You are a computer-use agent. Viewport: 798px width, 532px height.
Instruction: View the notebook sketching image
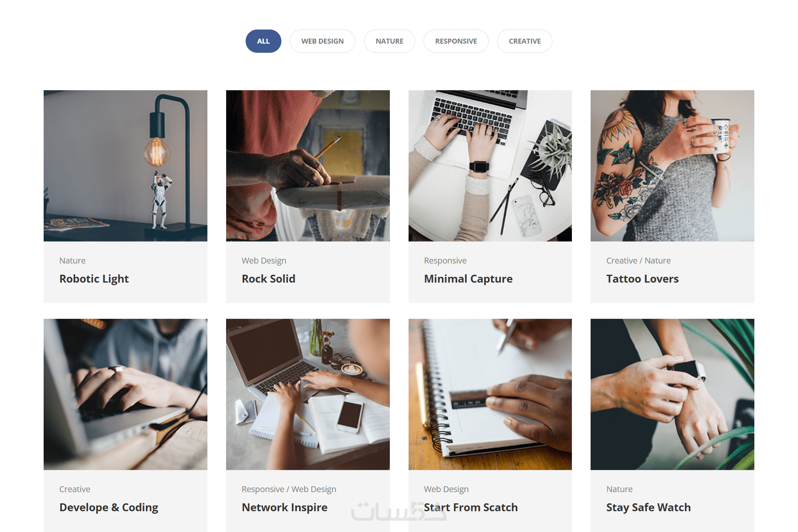[x=490, y=394]
